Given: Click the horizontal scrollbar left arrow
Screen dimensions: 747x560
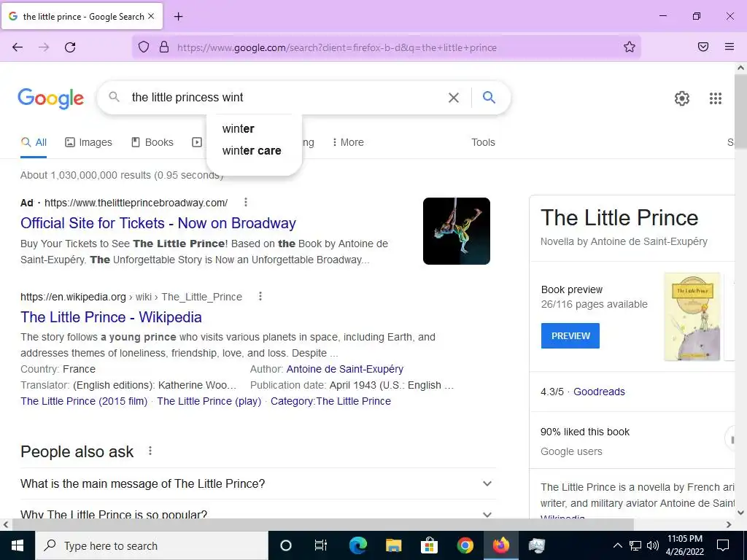Looking at the screenshot, I should pos(5,525).
